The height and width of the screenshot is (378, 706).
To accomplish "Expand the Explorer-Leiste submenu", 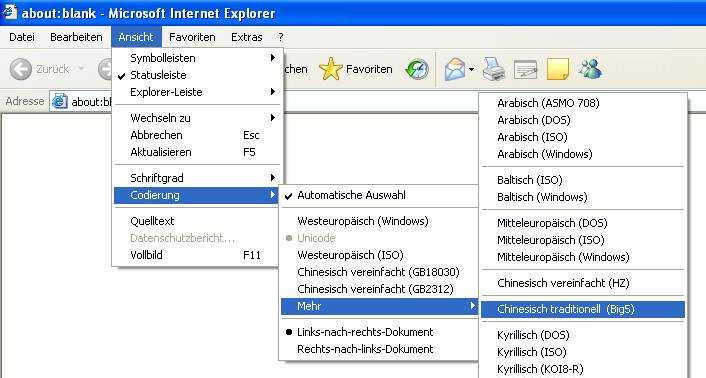I will [196, 92].
